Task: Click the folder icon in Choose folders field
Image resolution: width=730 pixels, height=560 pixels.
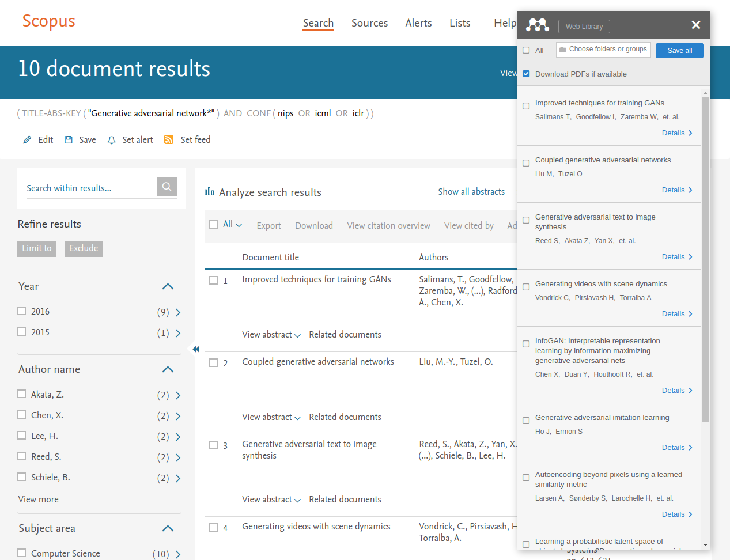Action: tap(563, 50)
